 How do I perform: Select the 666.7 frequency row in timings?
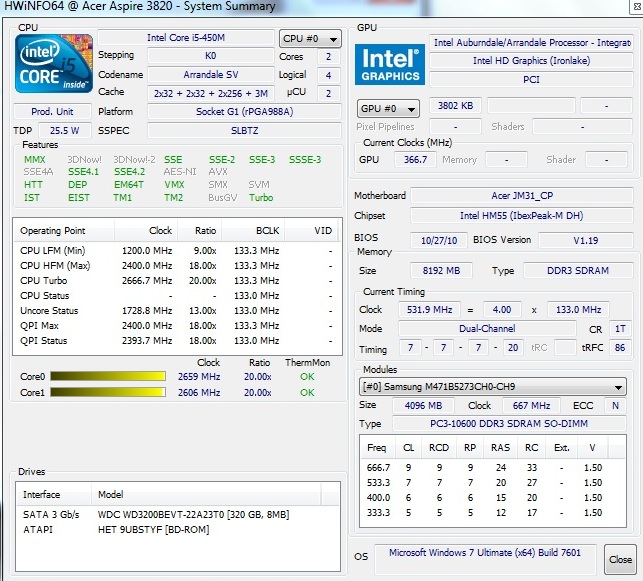[x=492, y=467]
